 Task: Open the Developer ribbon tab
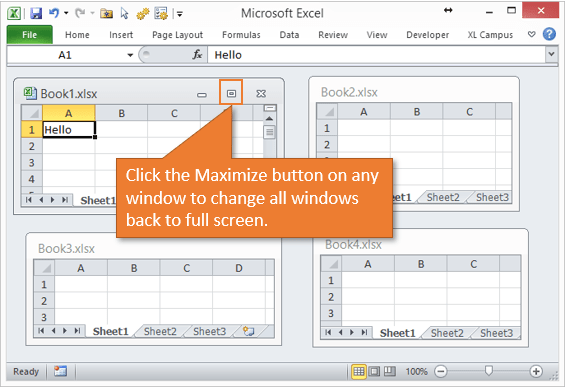(x=427, y=35)
